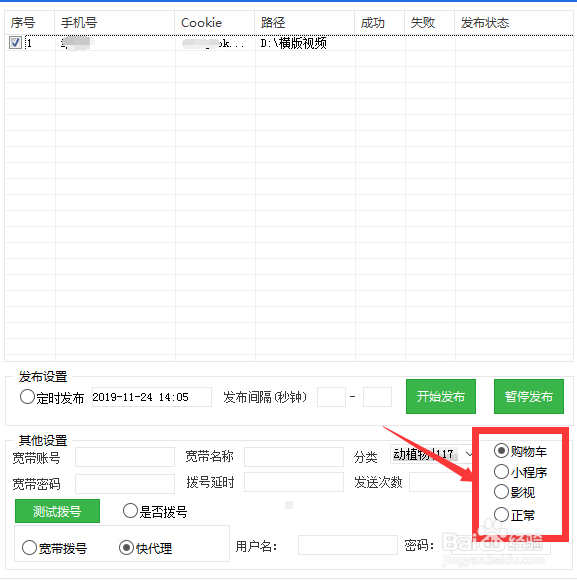Select the blurred phone number cell in row 1

115,43
